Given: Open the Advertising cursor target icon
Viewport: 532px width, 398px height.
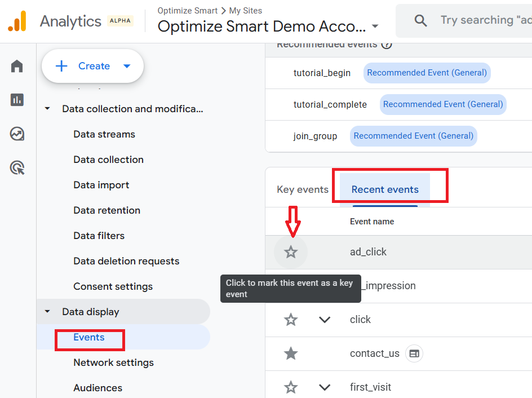Looking at the screenshot, I should 17,168.
